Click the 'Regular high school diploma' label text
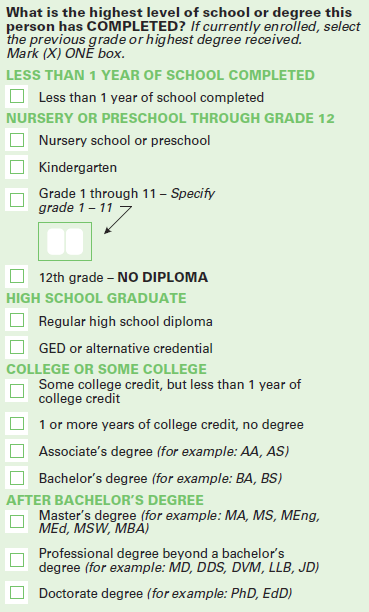 [x=126, y=322]
